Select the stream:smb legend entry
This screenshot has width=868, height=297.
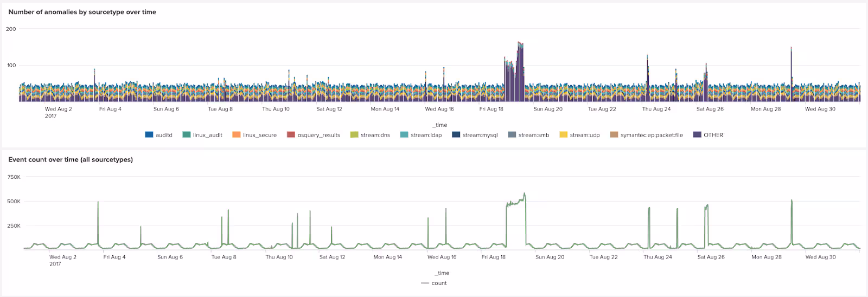click(533, 135)
